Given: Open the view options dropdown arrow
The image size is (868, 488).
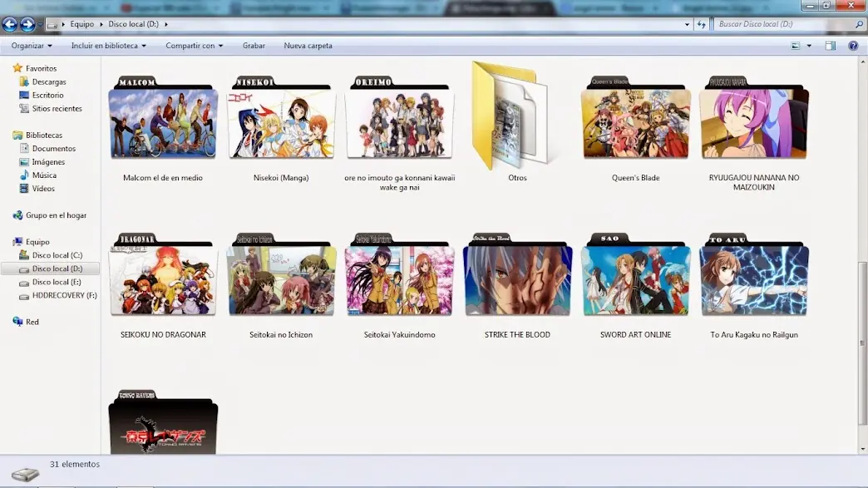Looking at the screenshot, I should point(809,46).
